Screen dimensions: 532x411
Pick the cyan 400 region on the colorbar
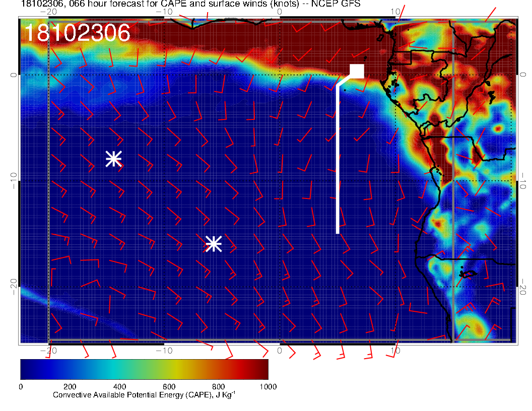click(119, 369)
